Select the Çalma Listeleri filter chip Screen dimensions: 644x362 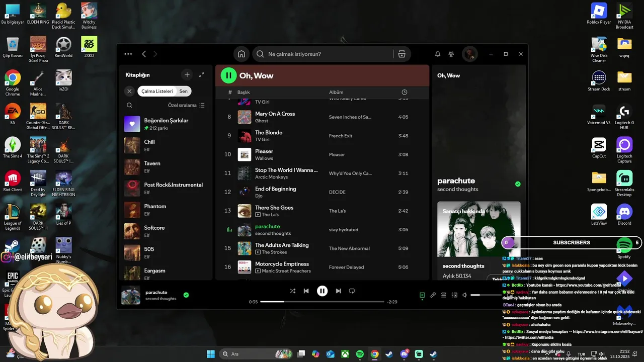157,91
